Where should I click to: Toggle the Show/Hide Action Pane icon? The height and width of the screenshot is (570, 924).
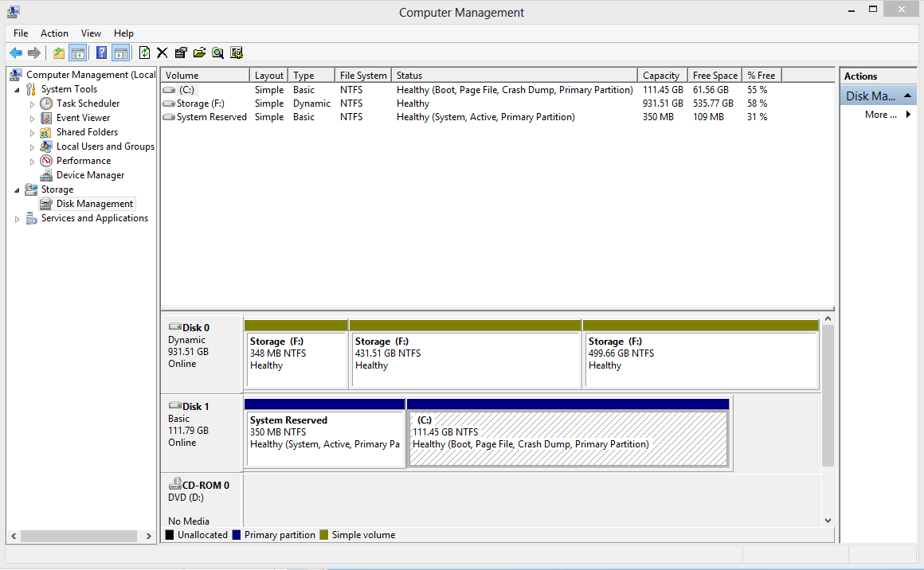[120, 53]
